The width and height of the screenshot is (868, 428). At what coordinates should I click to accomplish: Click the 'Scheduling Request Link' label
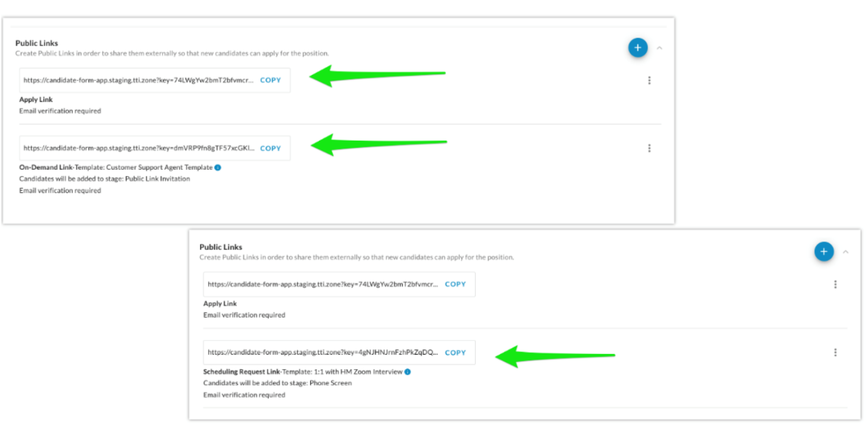coord(241,372)
